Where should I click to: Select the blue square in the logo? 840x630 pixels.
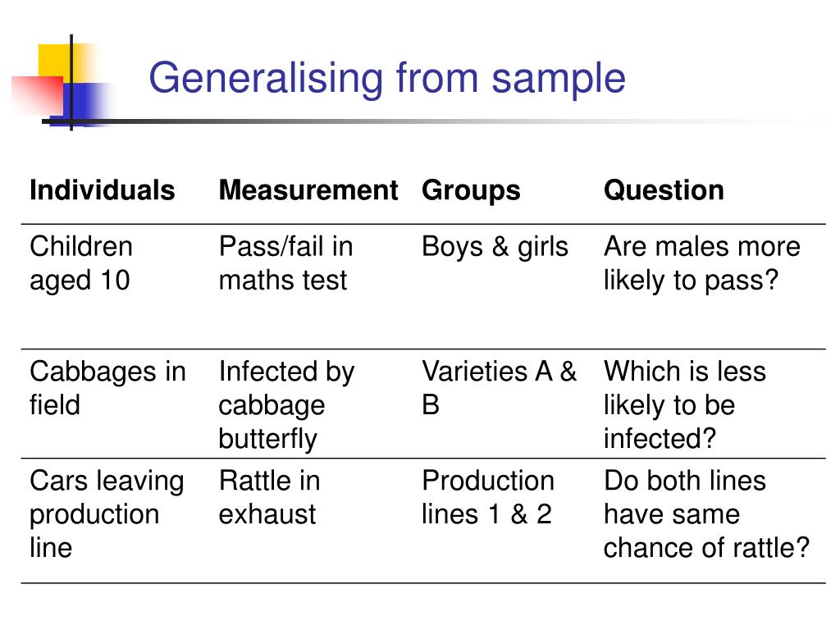click(x=84, y=103)
